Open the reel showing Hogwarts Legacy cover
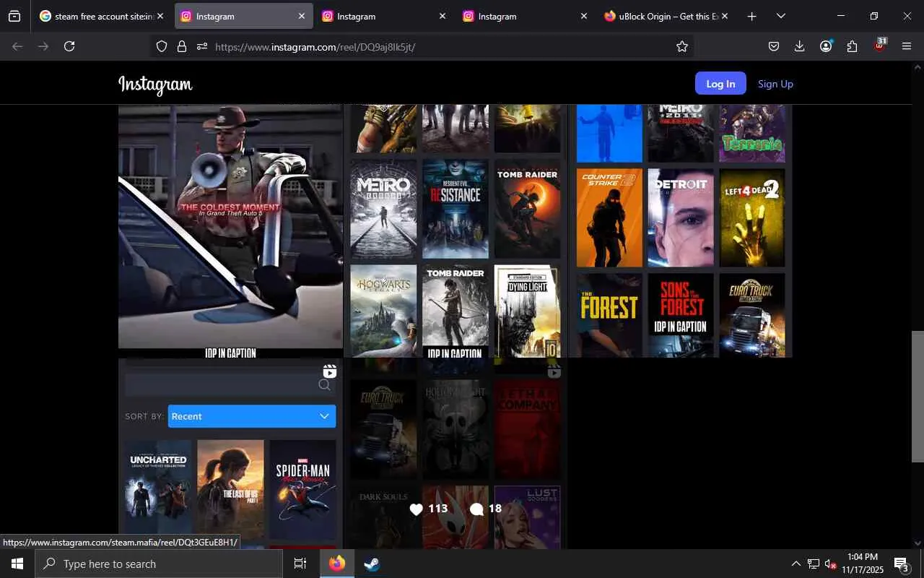This screenshot has width=924, height=578. tap(455, 231)
